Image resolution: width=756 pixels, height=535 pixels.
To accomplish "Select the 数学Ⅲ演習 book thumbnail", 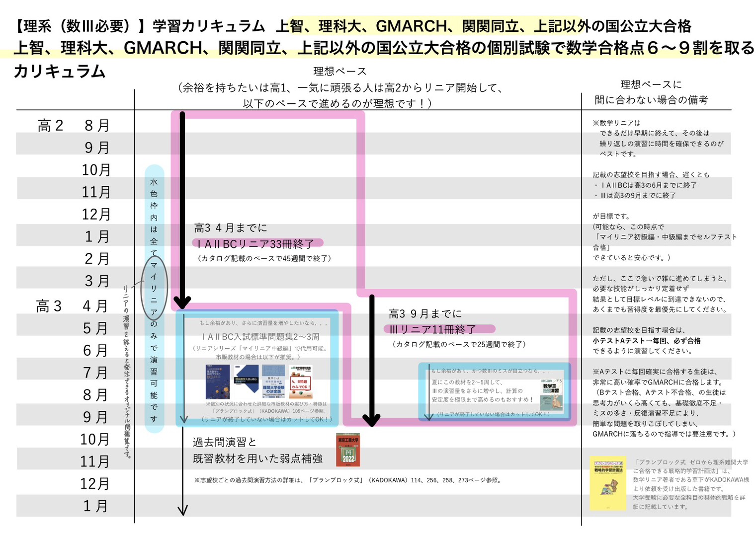I will point(552,396).
